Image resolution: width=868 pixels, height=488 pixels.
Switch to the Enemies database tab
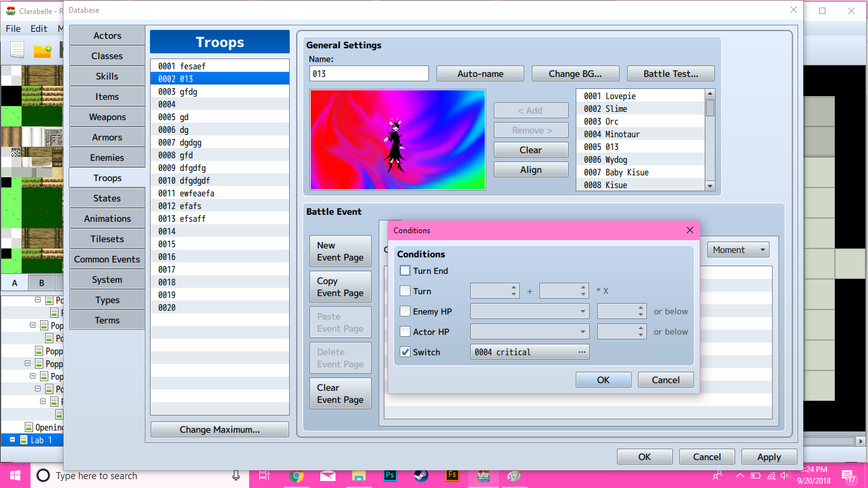click(x=107, y=158)
